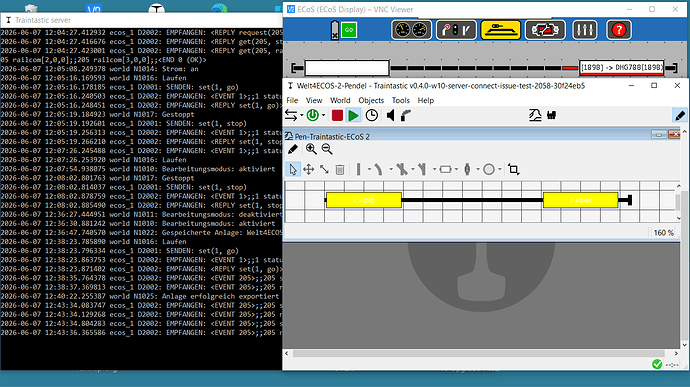The height and width of the screenshot is (387, 690).
Task: Expand the straight rail tile dropdown
Action: pyautogui.click(x=369, y=170)
